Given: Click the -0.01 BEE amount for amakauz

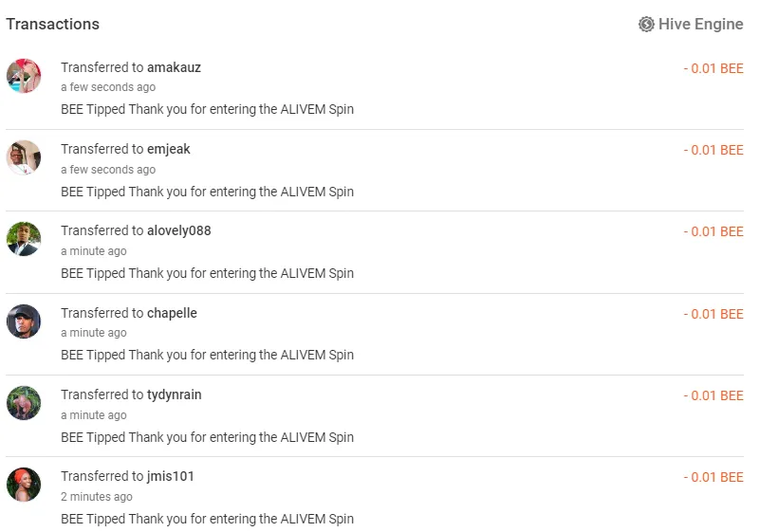Looking at the screenshot, I should pos(714,68).
